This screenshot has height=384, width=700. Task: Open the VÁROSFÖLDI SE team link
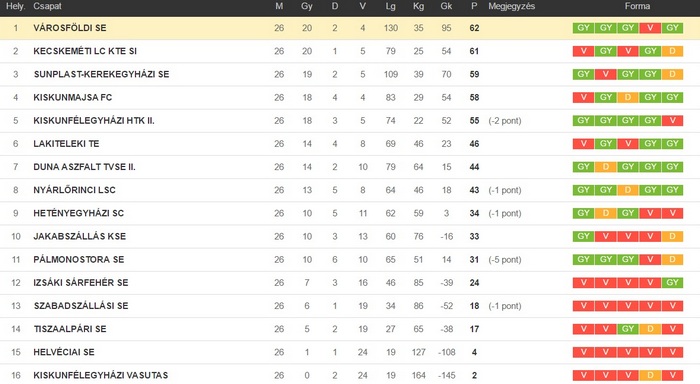pos(70,28)
